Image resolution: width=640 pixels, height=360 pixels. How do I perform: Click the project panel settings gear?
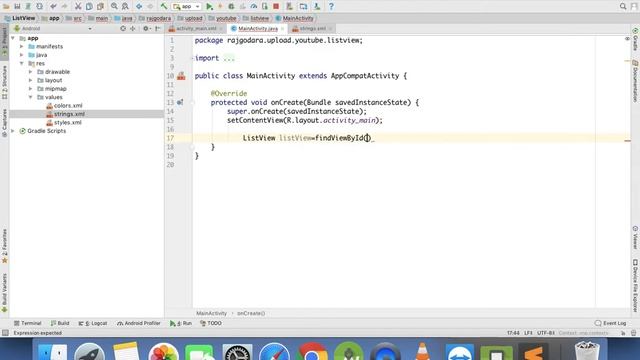tap(146, 29)
